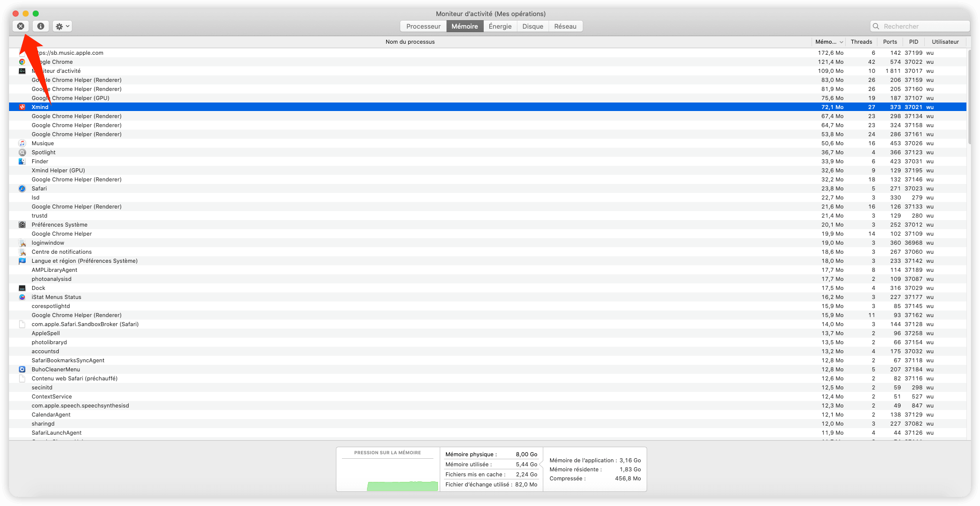The image size is (980, 506).
Task: Click the force quit process icon
Action: (21, 26)
